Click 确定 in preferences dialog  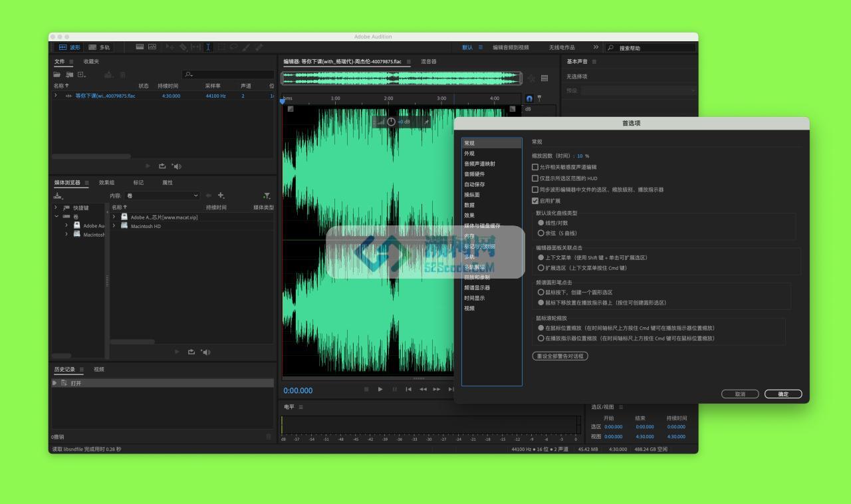783,394
